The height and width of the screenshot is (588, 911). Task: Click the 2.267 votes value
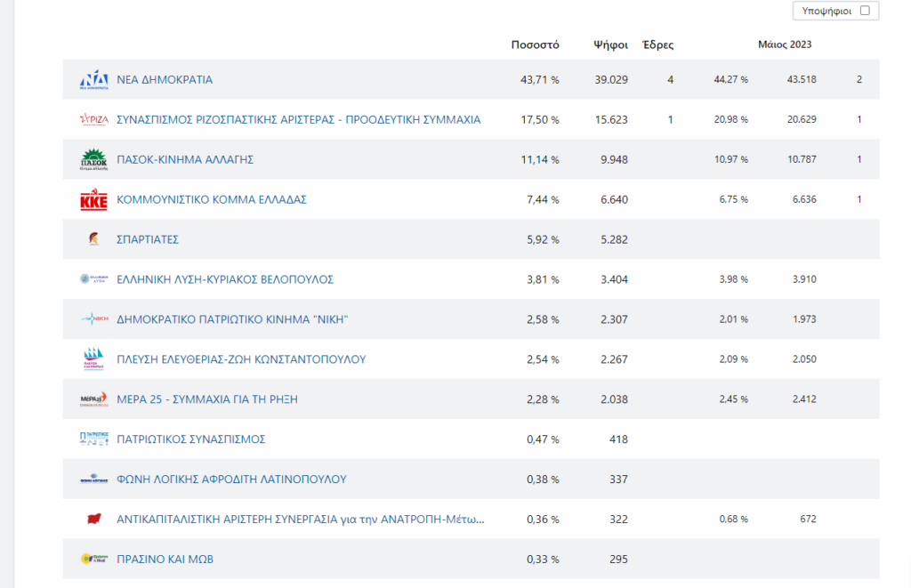(614, 359)
